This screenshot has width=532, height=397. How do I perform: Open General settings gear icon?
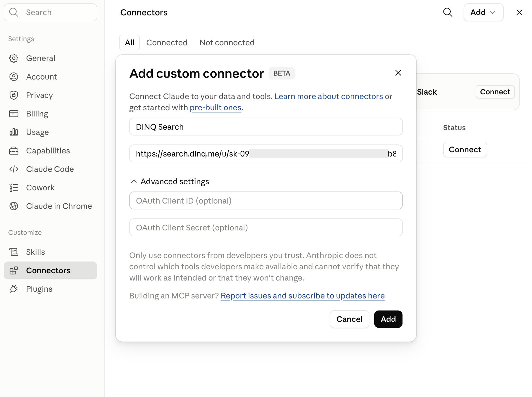click(x=14, y=58)
